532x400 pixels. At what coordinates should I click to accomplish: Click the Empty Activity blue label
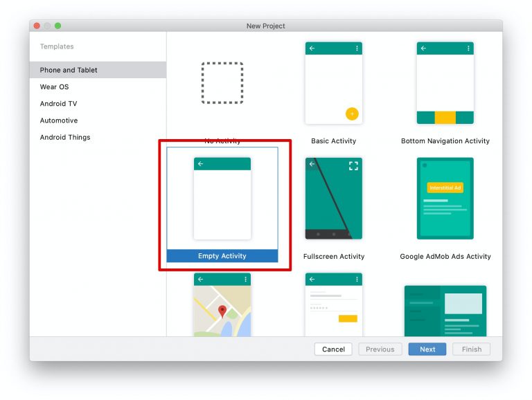222,256
